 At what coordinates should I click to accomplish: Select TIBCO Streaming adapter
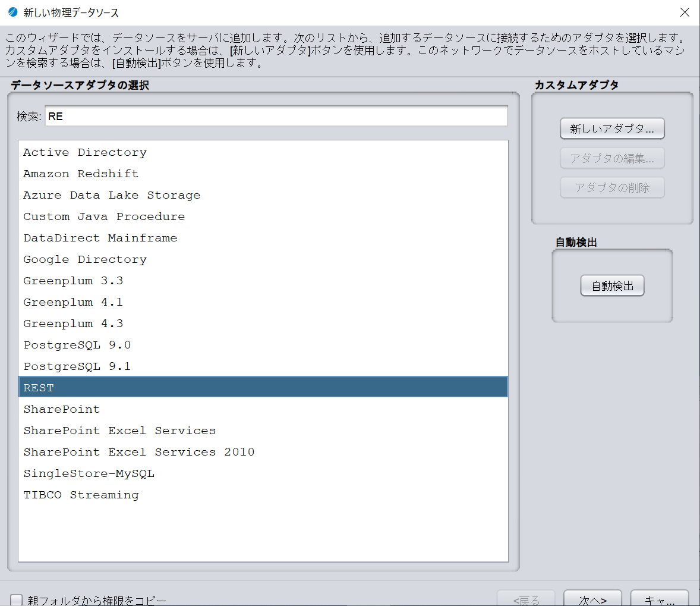(x=263, y=495)
